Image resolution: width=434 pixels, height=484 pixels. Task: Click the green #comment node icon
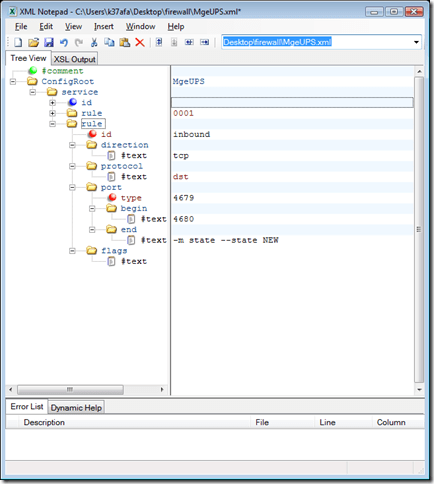click(x=33, y=70)
